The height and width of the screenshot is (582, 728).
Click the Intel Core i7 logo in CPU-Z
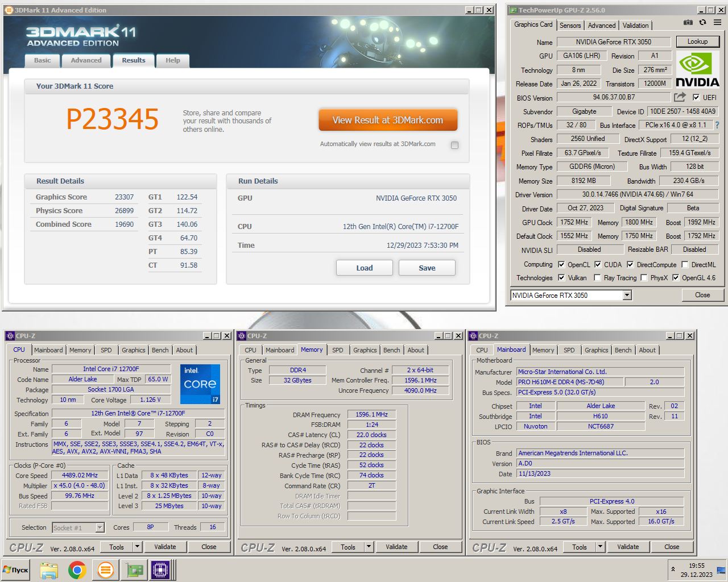200,384
